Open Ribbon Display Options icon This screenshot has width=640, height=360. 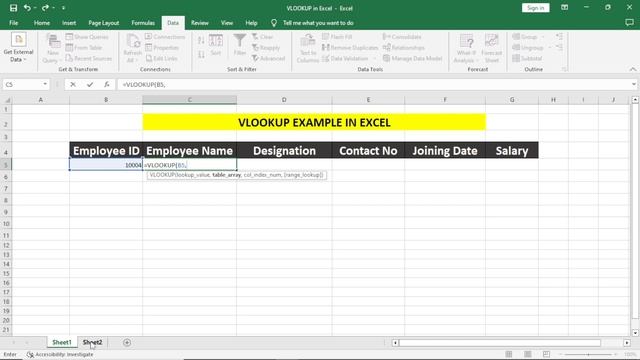click(564, 8)
